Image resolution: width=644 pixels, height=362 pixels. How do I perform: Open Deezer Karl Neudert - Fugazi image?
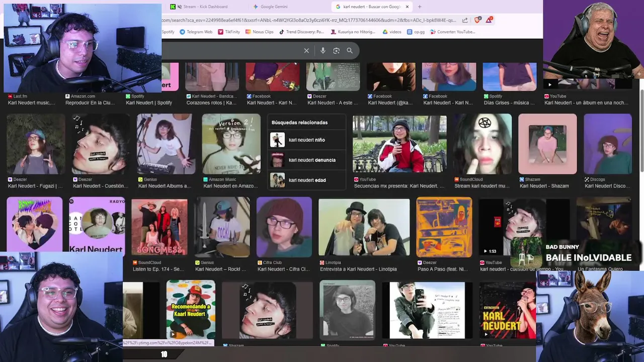[x=36, y=144]
